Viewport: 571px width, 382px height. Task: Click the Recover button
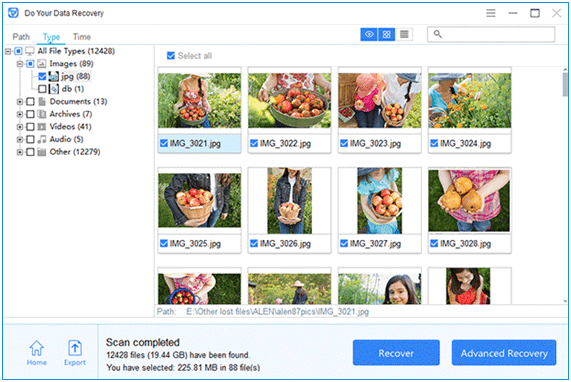[396, 353]
